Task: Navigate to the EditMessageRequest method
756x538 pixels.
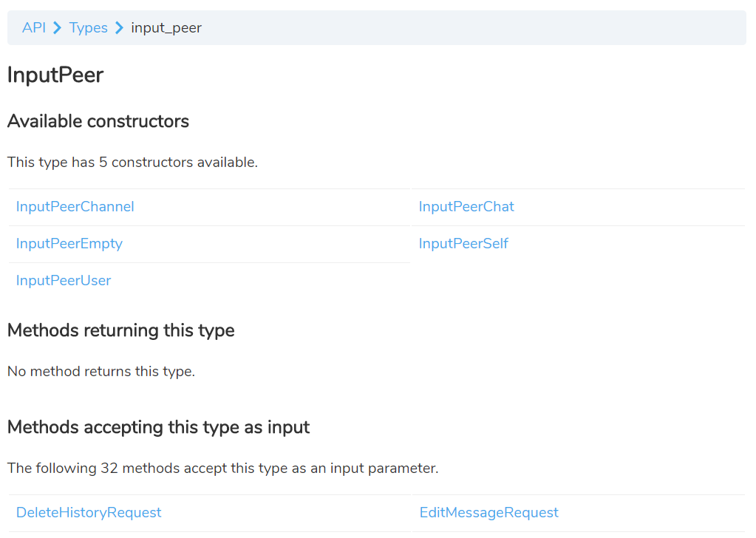Action: pos(488,513)
